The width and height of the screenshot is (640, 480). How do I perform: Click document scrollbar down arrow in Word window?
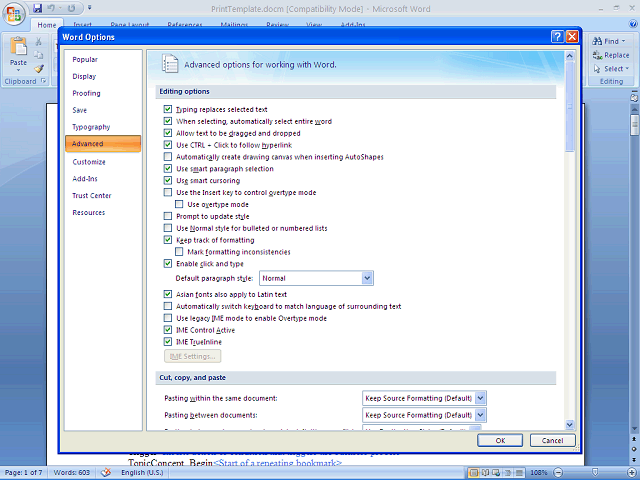(634, 429)
